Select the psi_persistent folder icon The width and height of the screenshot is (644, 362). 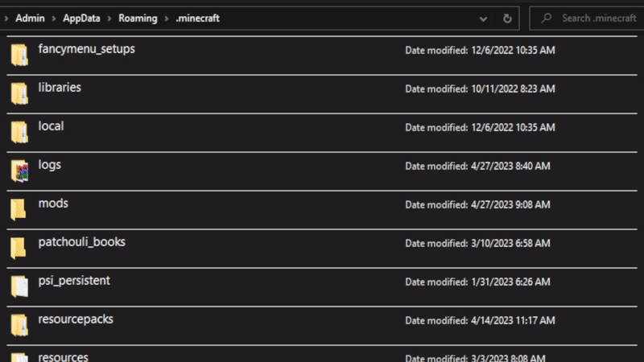click(x=19, y=286)
